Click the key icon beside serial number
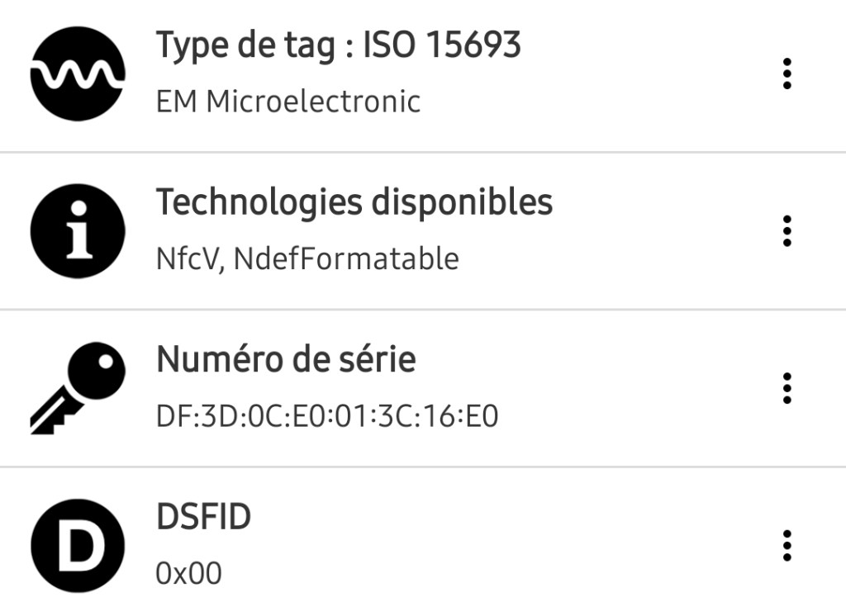Screen dimensions: 846x616 tap(78, 388)
